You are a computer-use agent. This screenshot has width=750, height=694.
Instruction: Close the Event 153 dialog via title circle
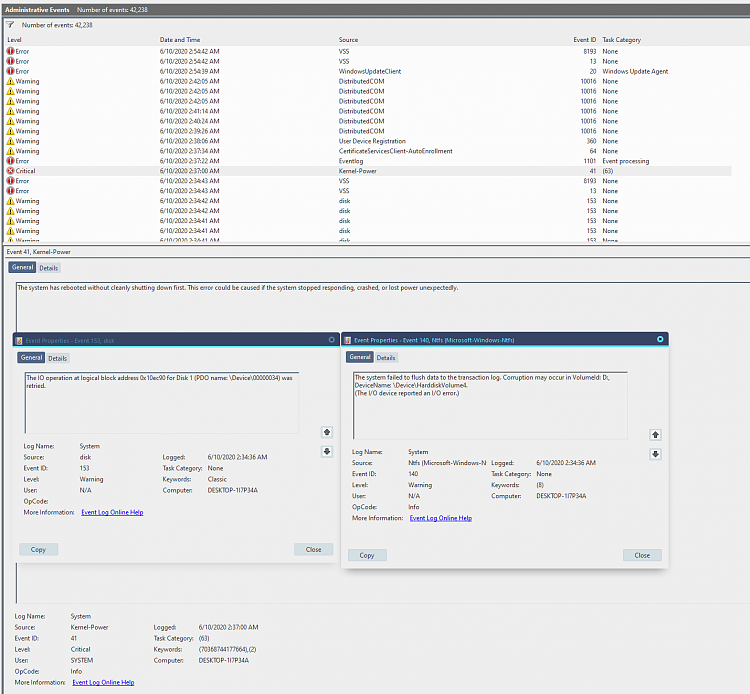point(331,340)
